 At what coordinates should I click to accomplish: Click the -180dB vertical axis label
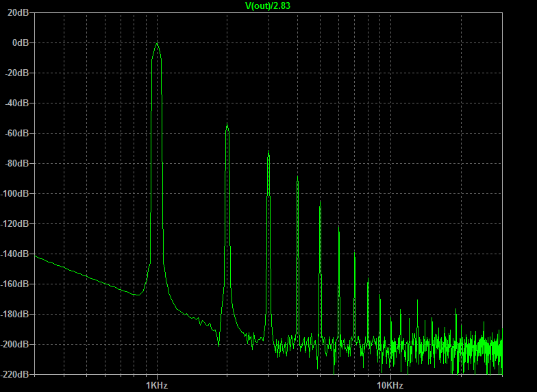14,314
